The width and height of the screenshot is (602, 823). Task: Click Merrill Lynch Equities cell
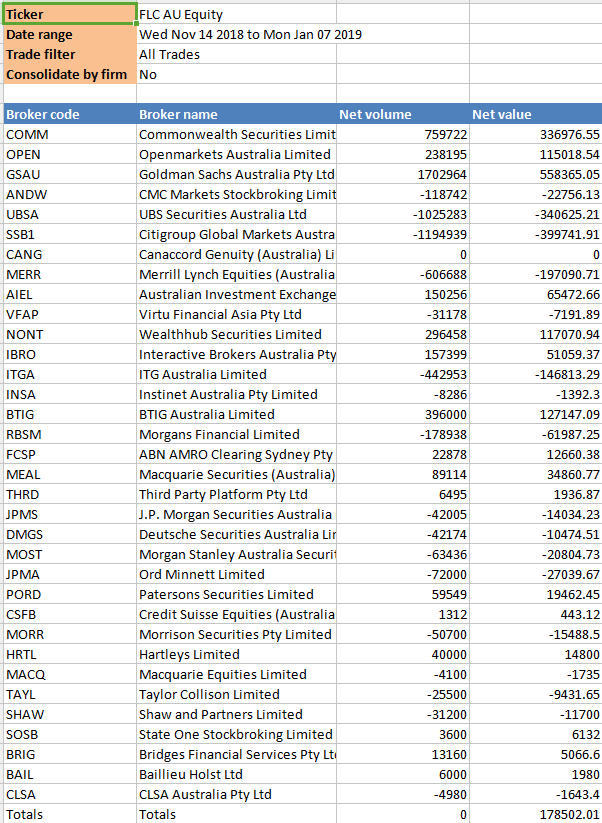coord(236,274)
